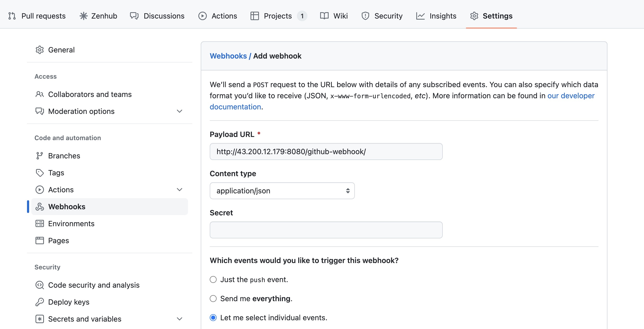
Task: Click the Webhooks icon in the sidebar
Action: [x=40, y=207]
